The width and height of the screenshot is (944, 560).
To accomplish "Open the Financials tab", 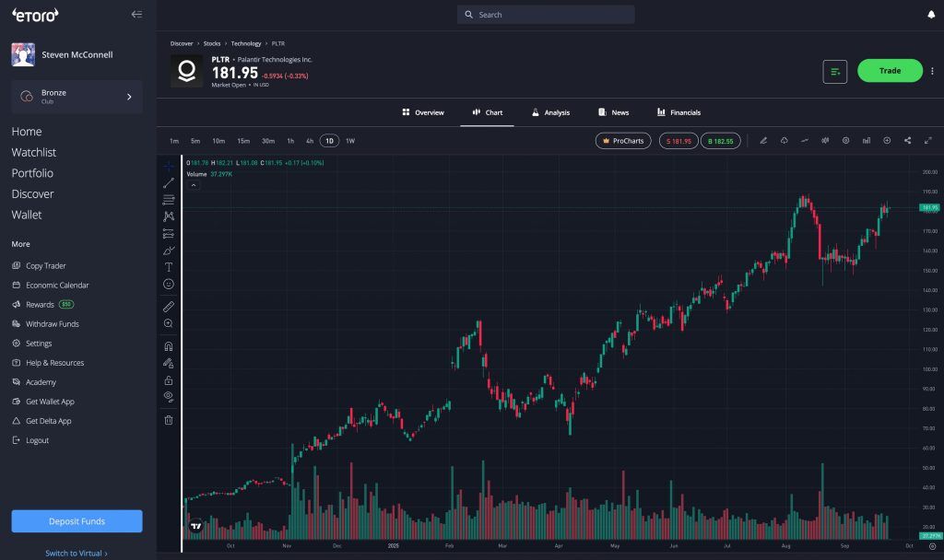I will click(x=679, y=112).
